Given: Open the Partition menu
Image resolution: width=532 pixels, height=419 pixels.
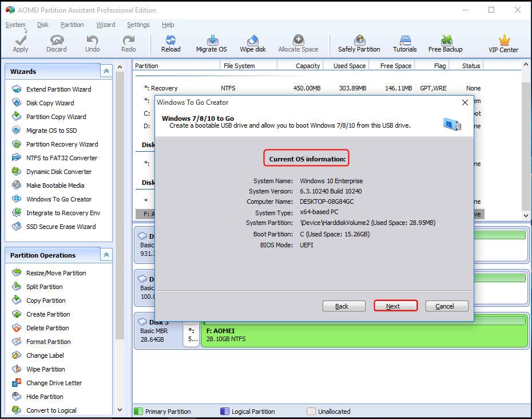Looking at the screenshot, I should pyautogui.click(x=72, y=25).
